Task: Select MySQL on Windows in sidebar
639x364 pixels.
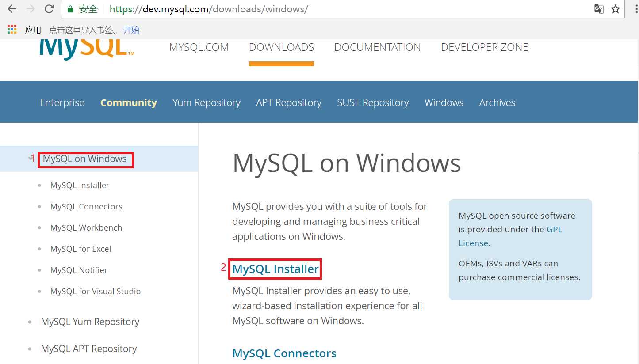Action: pyautogui.click(x=85, y=159)
